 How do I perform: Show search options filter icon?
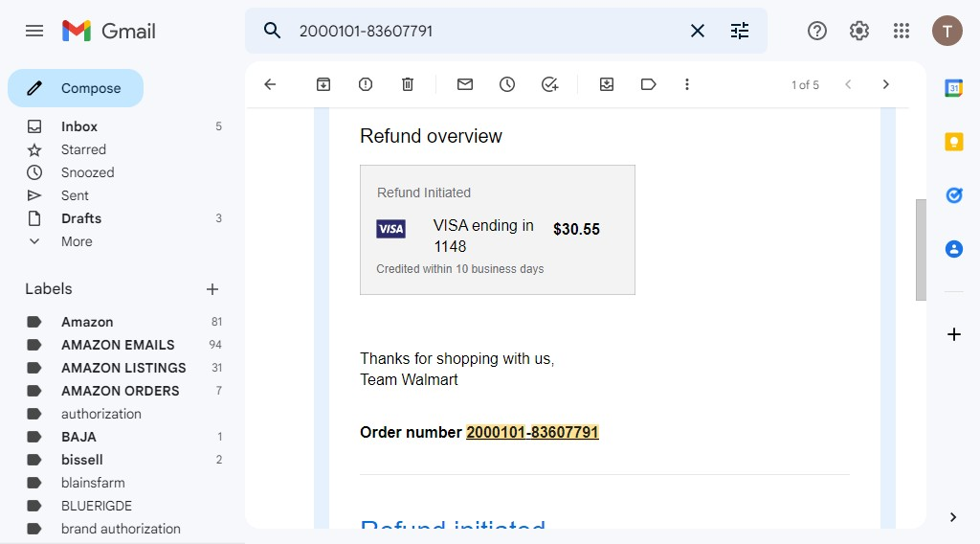740,31
